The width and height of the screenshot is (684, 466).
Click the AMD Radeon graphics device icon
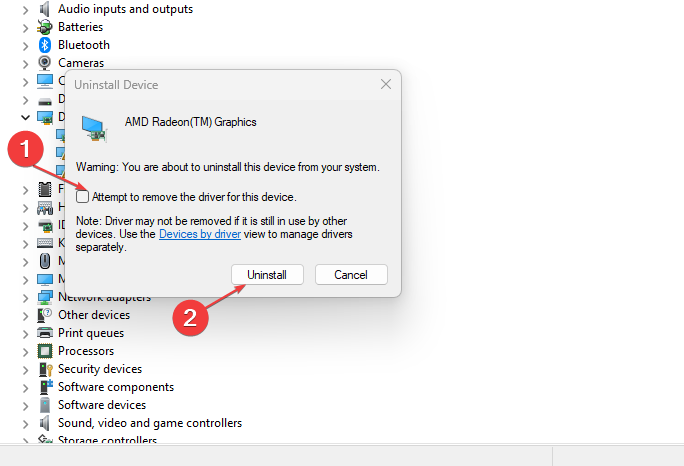pos(94,129)
